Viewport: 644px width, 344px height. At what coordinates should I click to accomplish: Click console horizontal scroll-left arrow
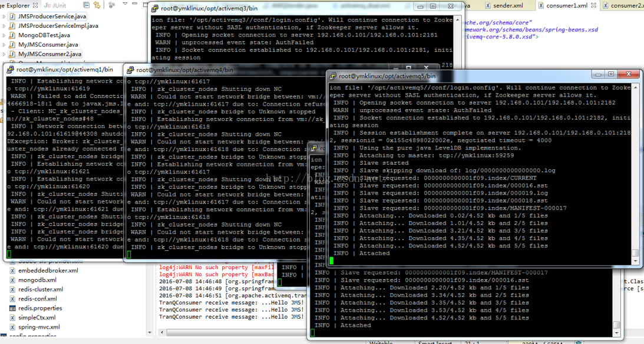click(163, 332)
